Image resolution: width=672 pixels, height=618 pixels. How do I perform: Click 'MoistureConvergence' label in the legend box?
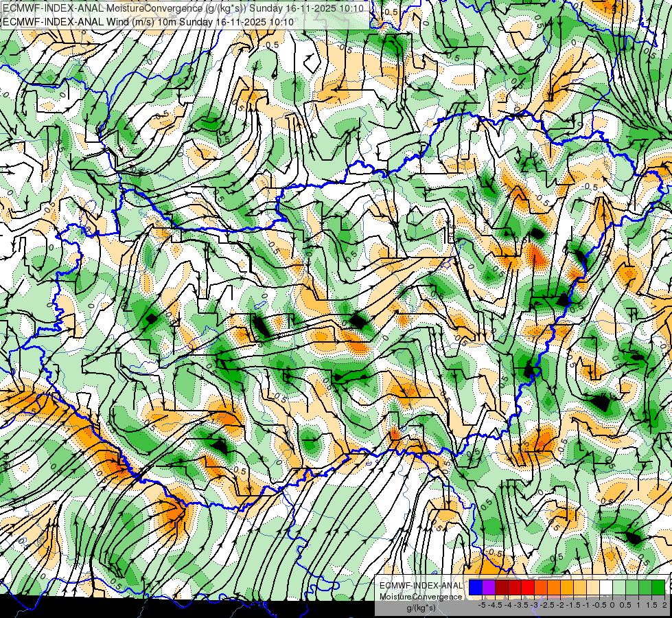coord(421,597)
